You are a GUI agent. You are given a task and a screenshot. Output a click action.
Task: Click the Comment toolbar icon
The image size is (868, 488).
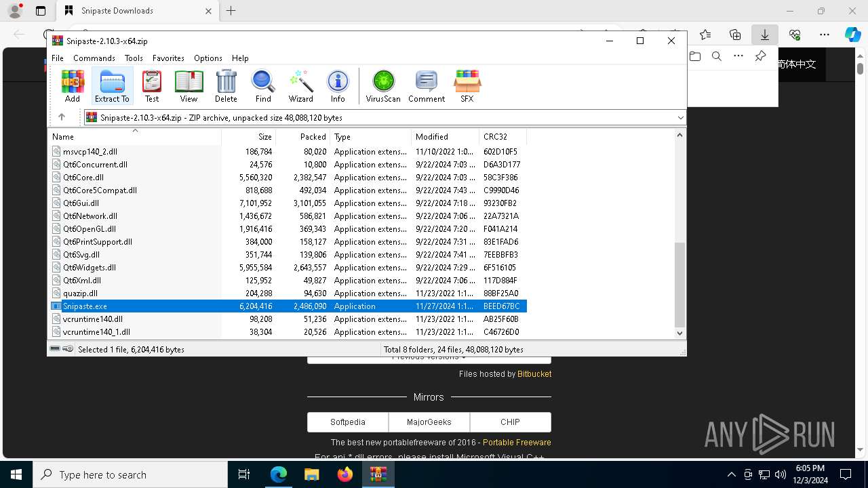tap(427, 86)
